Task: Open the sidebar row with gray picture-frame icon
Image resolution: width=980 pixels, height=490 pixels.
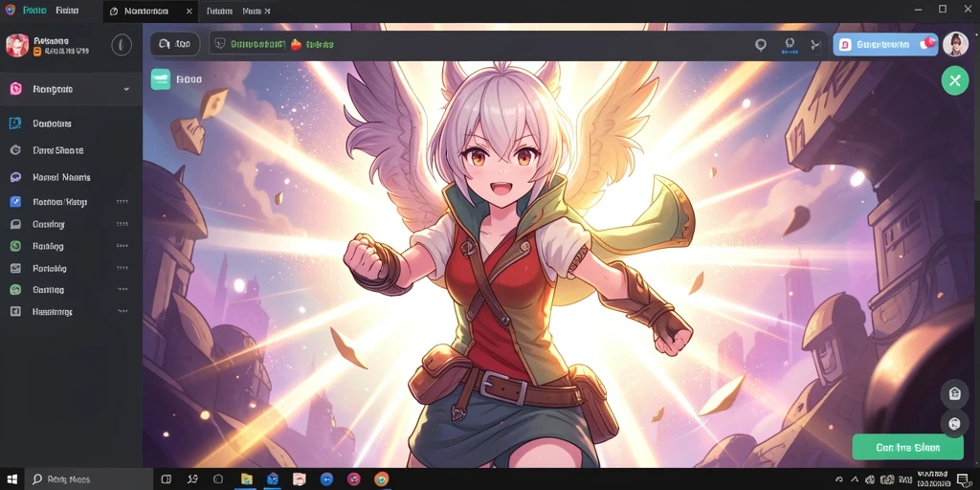Action: 71,268
